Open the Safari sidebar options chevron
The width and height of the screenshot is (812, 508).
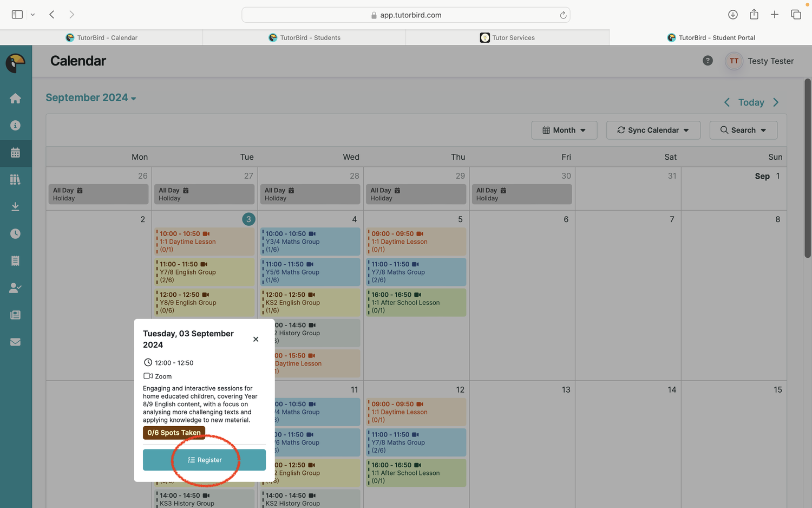coord(32,15)
